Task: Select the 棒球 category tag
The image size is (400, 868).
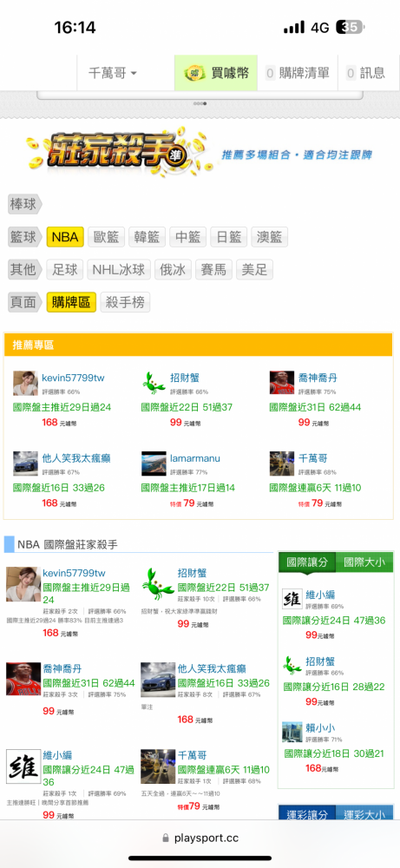Action: [24, 204]
